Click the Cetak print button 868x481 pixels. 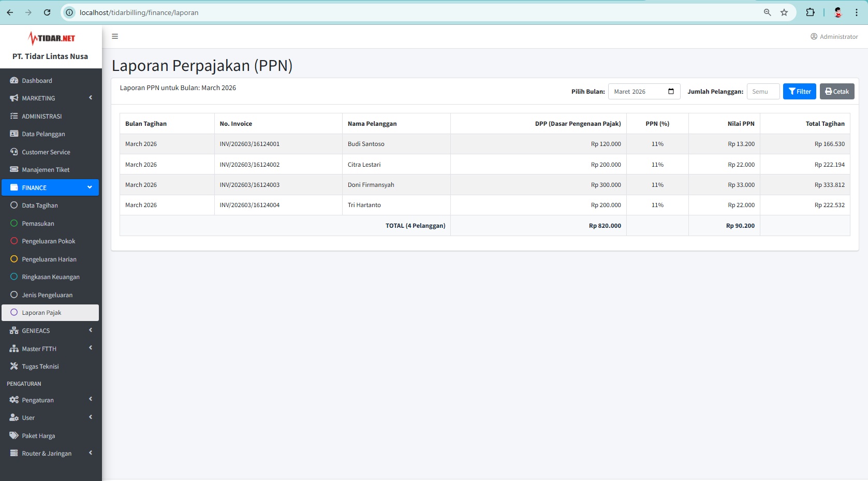(837, 92)
